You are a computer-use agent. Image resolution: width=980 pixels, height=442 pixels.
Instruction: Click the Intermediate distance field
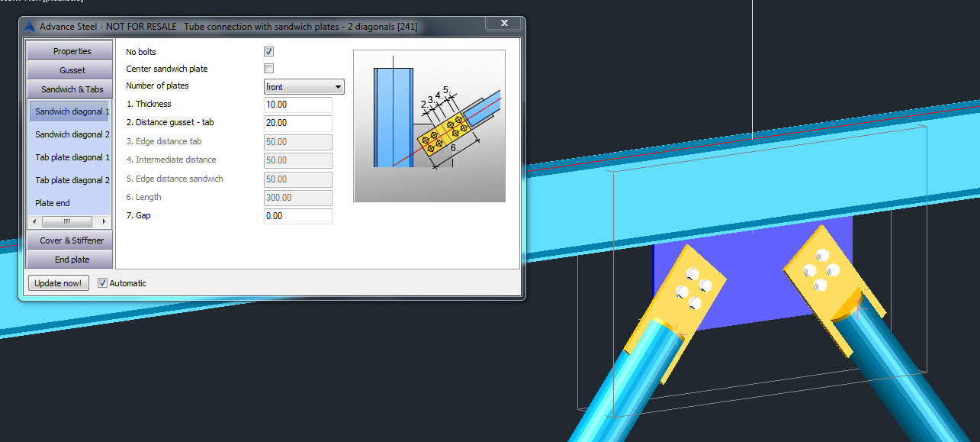point(298,160)
